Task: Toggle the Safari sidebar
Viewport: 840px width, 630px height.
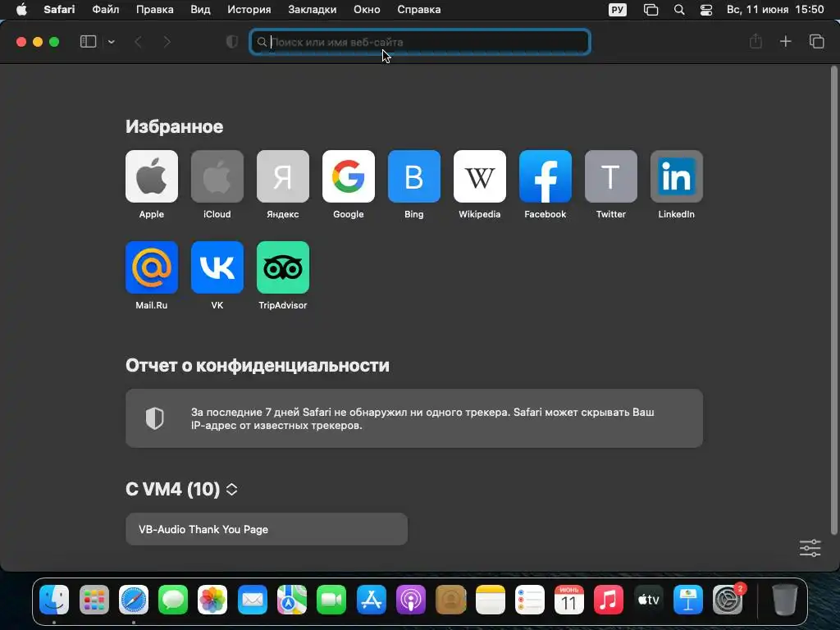Action: [88, 42]
